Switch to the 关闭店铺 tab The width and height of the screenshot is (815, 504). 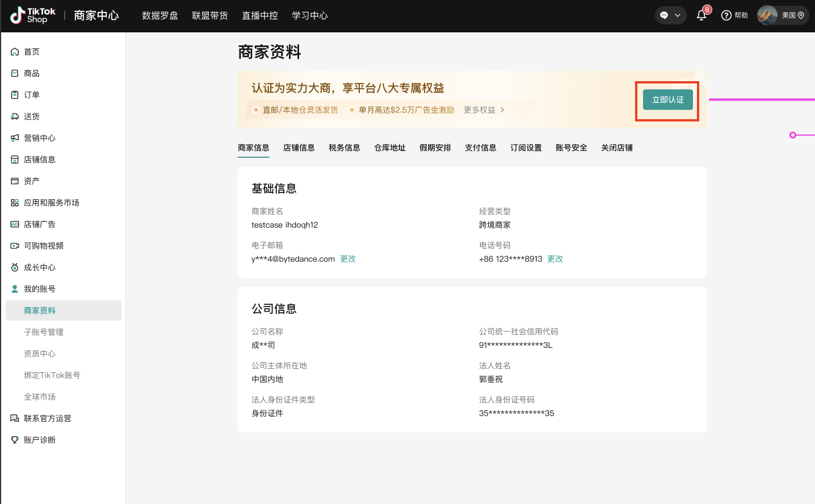617,148
